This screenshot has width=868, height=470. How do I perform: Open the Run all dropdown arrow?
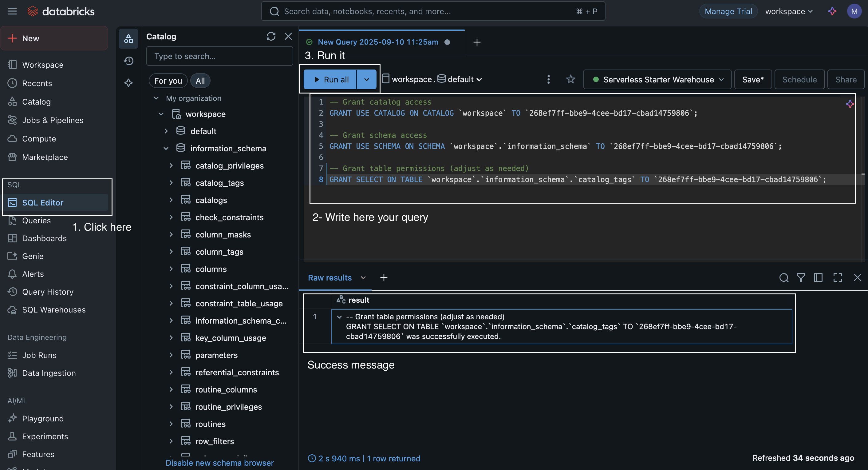pyautogui.click(x=367, y=79)
